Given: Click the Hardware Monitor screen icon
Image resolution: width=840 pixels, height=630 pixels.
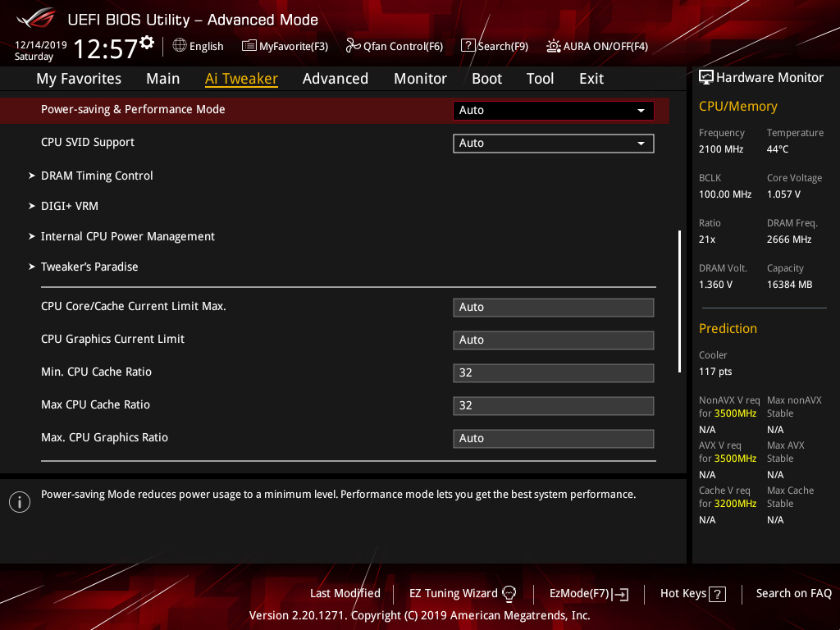Looking at the screenshot, I should coord(706,78).
